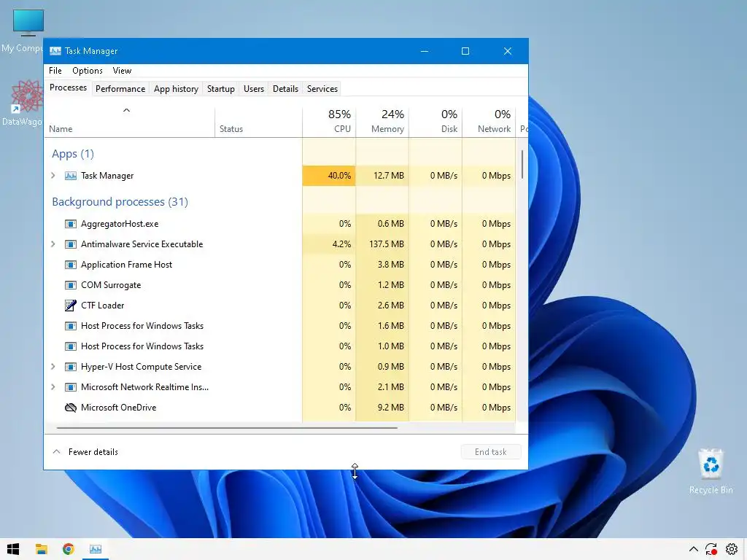The width and height of the screenshot is (747, 560).
Task: Click the 9.2 MB memory cell
Action: tap(382, 408)
